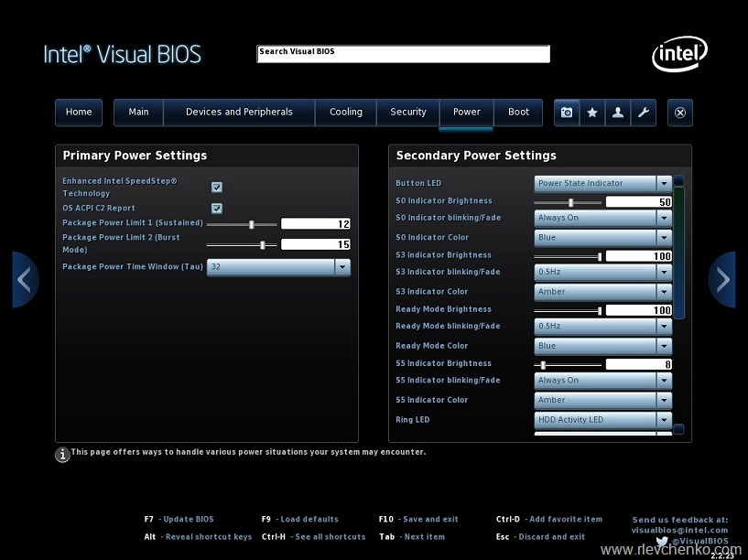Open settings with the wrench icon
This screenshot has width=748, height=560.
click(x=644, y=112)
